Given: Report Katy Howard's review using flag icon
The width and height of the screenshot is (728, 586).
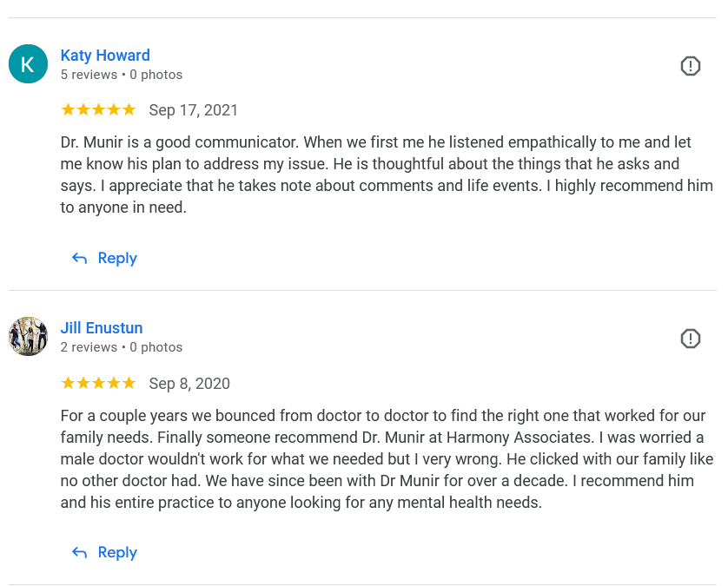Looking at the screenshot, I should point(690,66).
